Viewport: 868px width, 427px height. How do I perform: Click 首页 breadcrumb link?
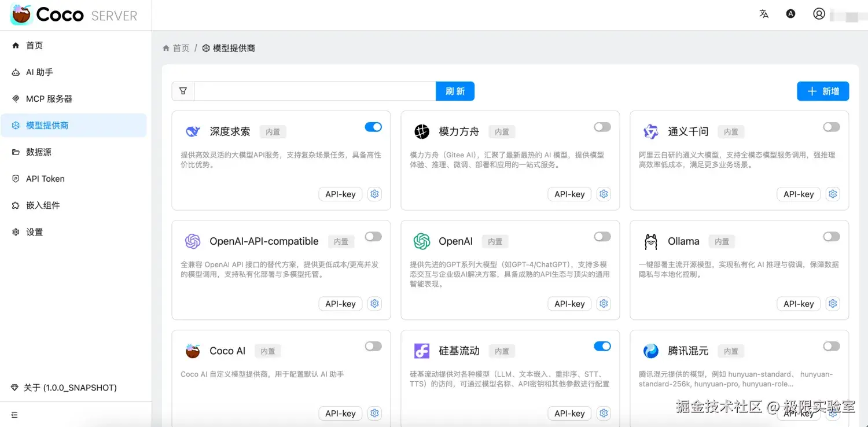pyautogui.click(x=181, y=48)
